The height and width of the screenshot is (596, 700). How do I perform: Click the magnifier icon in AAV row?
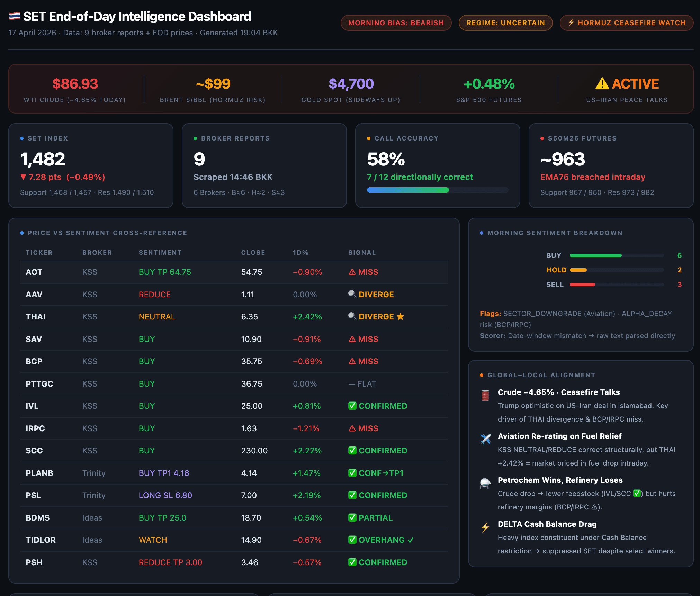(x=352, y=294)
